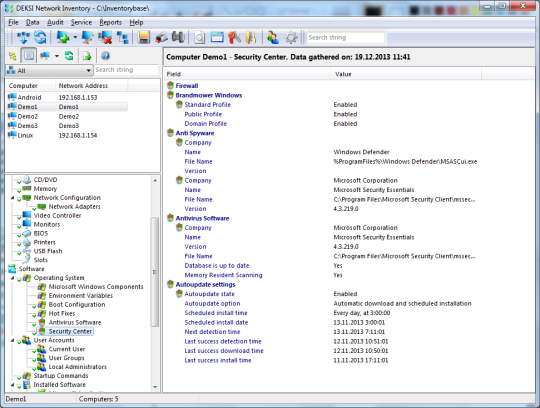This screenshot has width=540, height=408.
Task: Click the Antivirus Software section heading
Action: coord(202,218)
